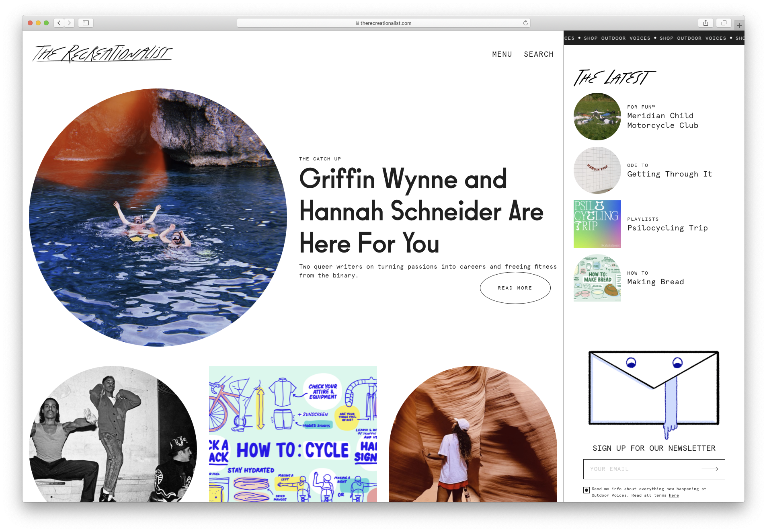The image size is (767, 532).
Task: Click the swimmers hero circle image
Action: click(158, 218)
